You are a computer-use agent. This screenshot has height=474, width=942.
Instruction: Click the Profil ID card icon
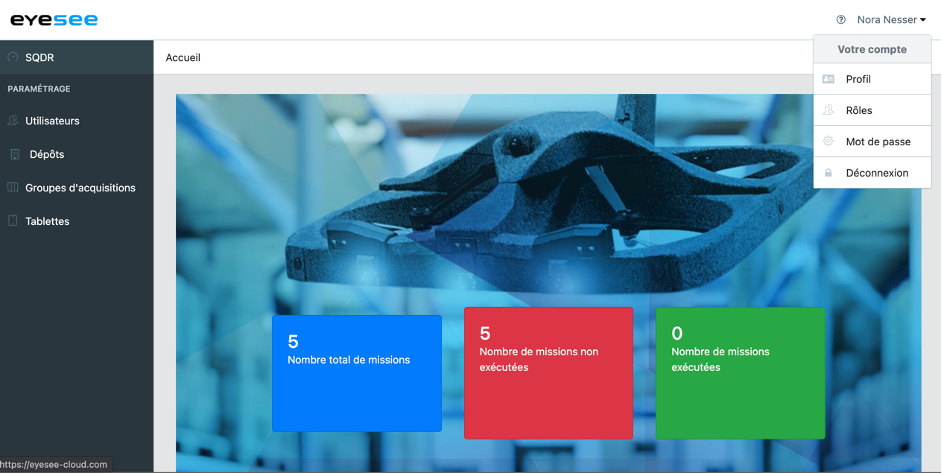click(828, 79)
